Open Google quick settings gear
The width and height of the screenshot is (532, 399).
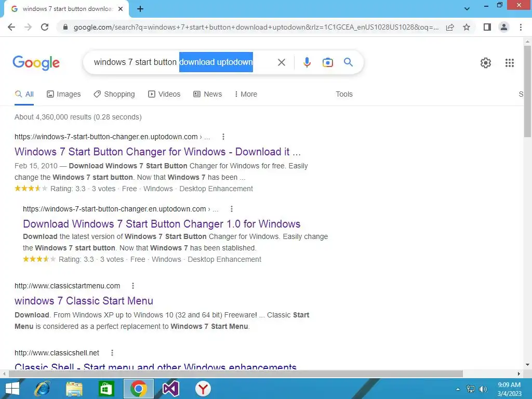486,63
